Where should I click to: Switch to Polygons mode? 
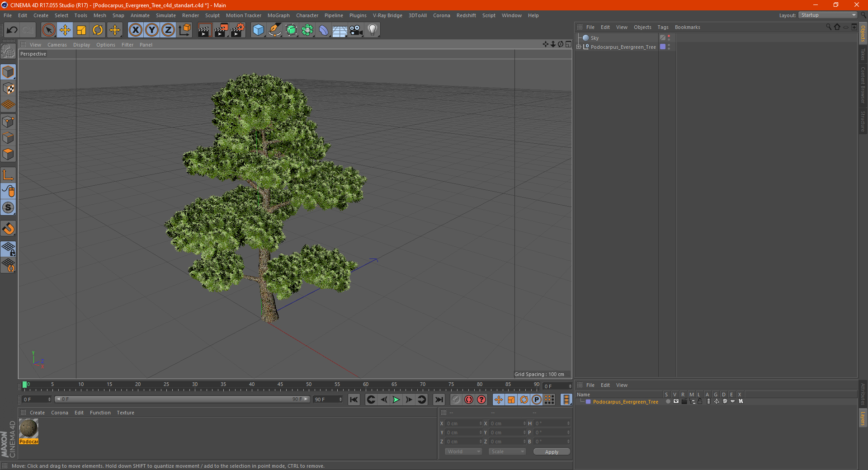point(8,154)
